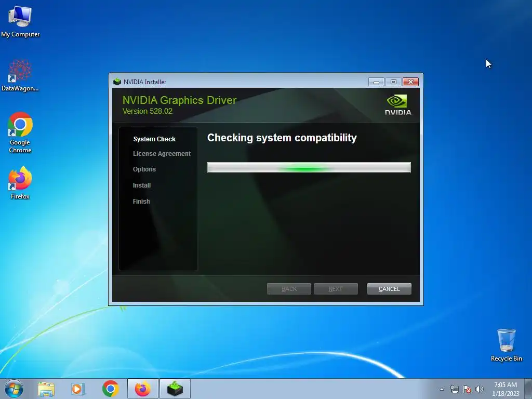Cancel the NVIDIA installation

click(389, 289)
